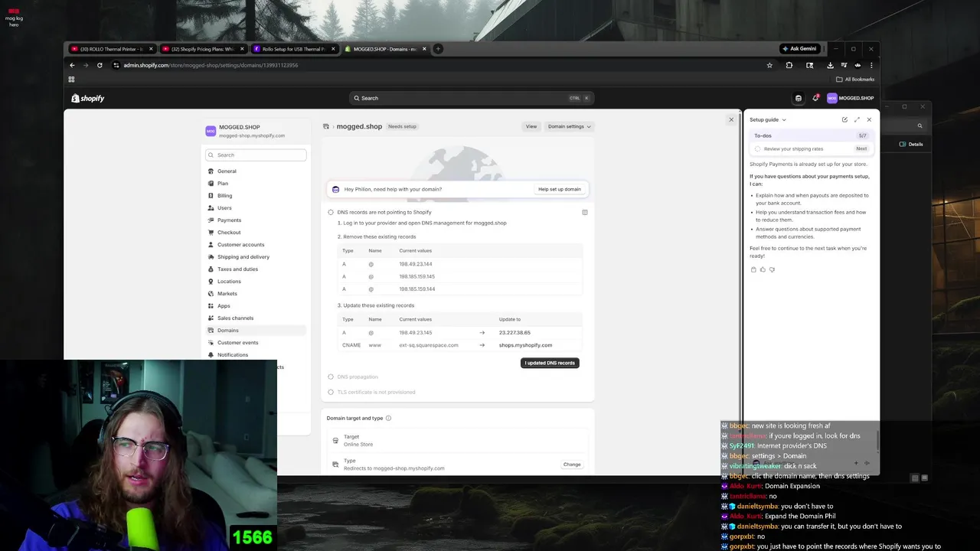
Task: Click the redirect Type row icon
Action: (335, 465)
